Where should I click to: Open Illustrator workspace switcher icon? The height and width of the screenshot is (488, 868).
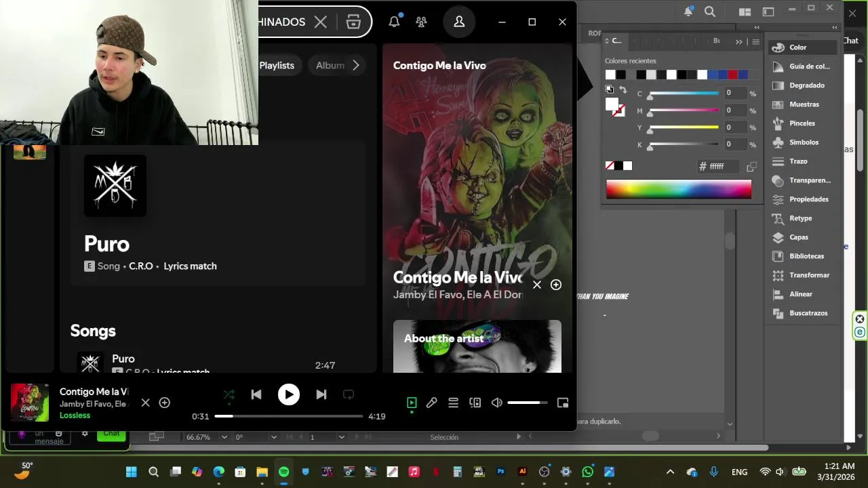click(768, 12)
